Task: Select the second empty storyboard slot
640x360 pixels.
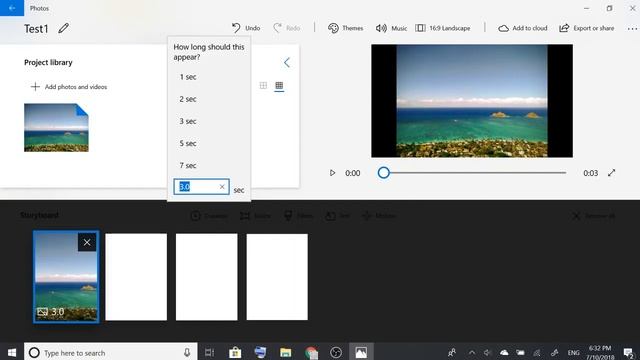Action: coord(136,277)
